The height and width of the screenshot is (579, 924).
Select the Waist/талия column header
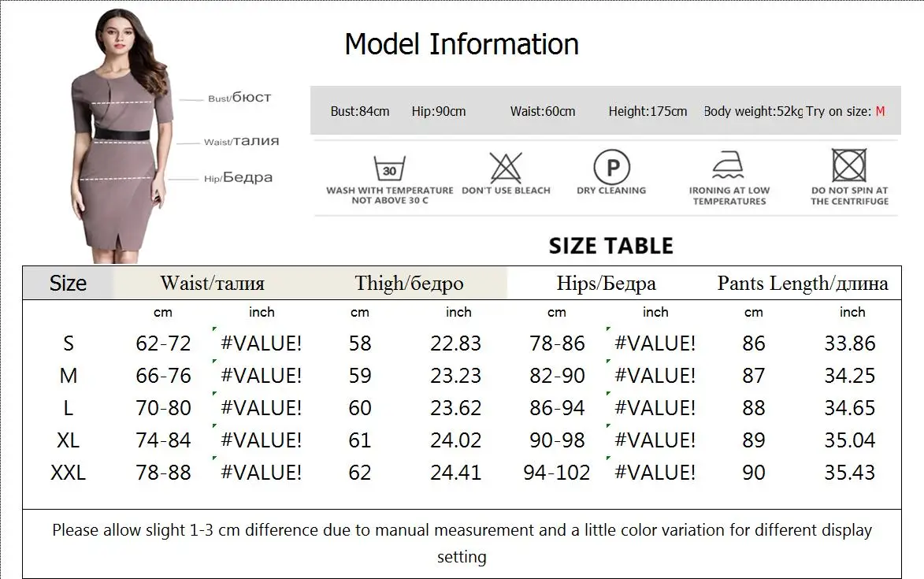[x=212, y=284]
